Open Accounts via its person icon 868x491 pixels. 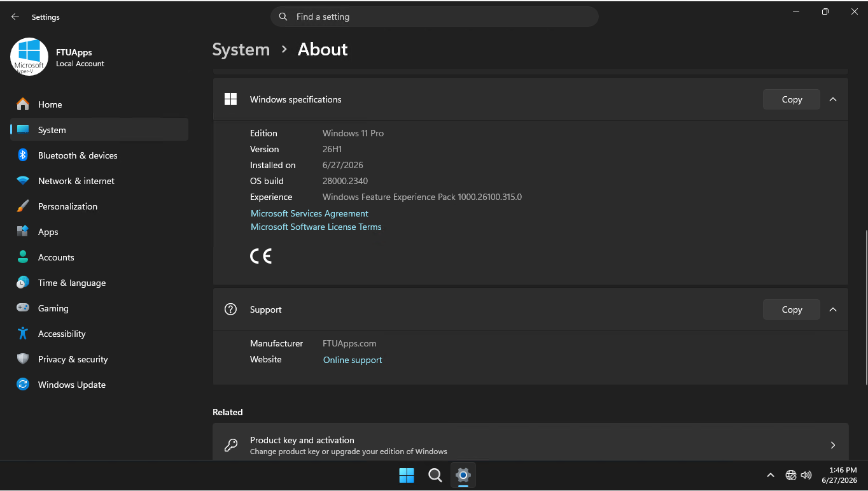click(23, 257)
